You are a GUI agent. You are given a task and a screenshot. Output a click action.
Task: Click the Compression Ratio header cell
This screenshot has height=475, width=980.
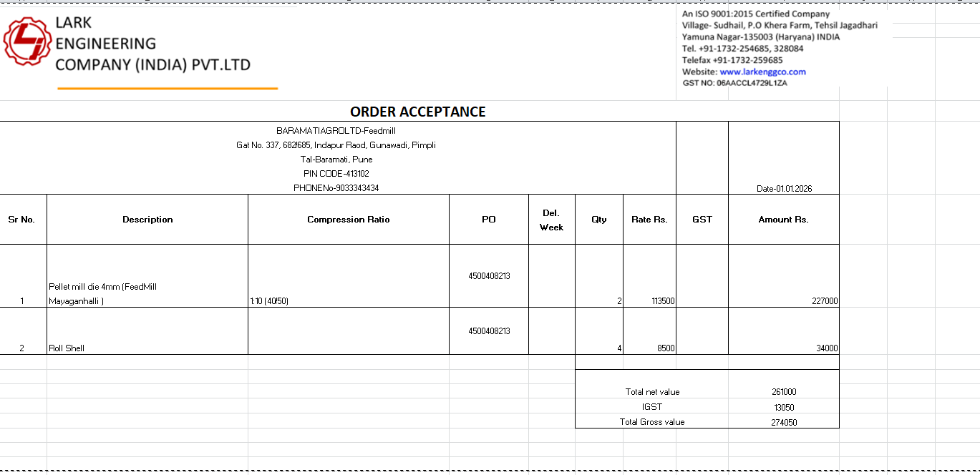(348, 220)
